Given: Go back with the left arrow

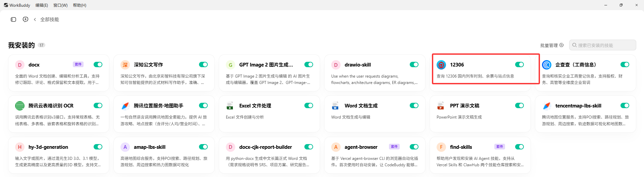Looking at the screenshot, I should [35, 19].
